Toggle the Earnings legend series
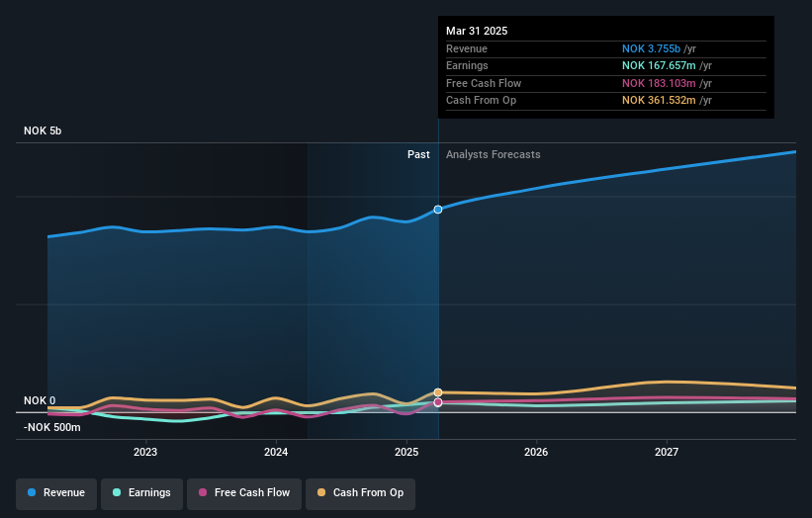This screenshot has height=518, width=812. point(141,493)
